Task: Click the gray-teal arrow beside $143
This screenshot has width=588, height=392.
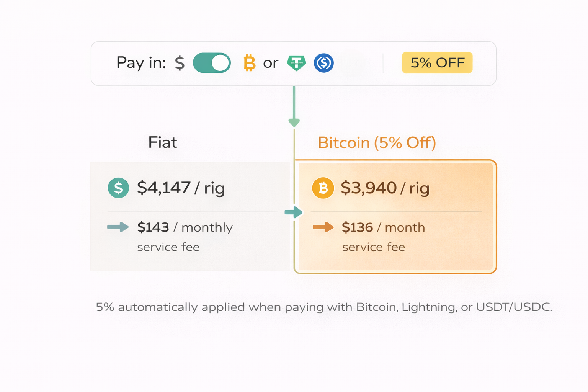Action: pyautogui.click(x=118, y=227)
